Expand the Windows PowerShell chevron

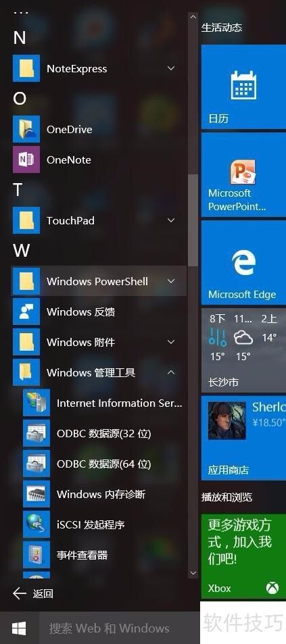click(x=171, y=281)
